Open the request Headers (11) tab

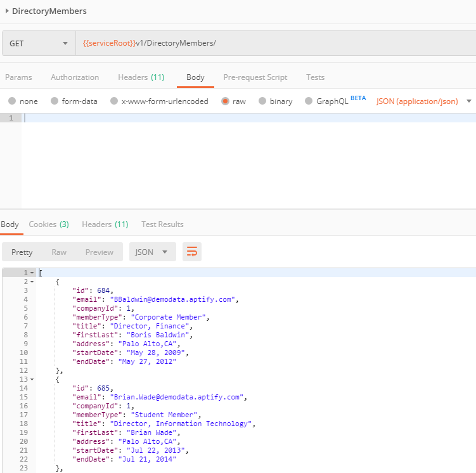[141, 77]
